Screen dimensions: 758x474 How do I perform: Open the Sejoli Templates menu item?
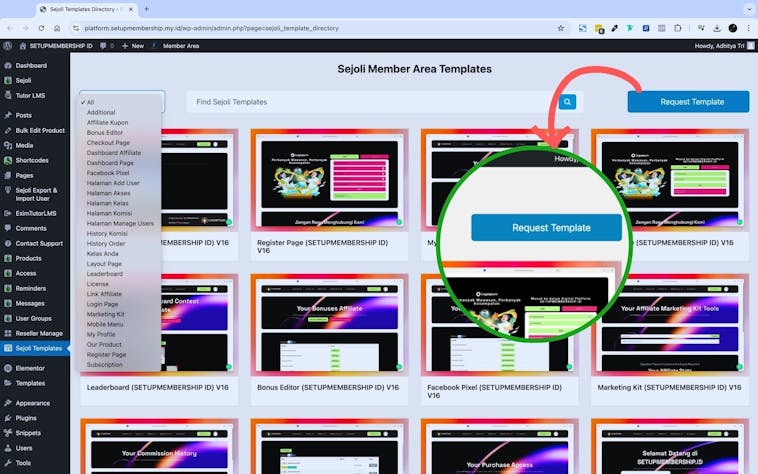click(38, 348)
